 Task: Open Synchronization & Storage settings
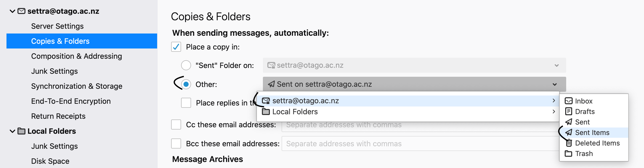(77, 86)
